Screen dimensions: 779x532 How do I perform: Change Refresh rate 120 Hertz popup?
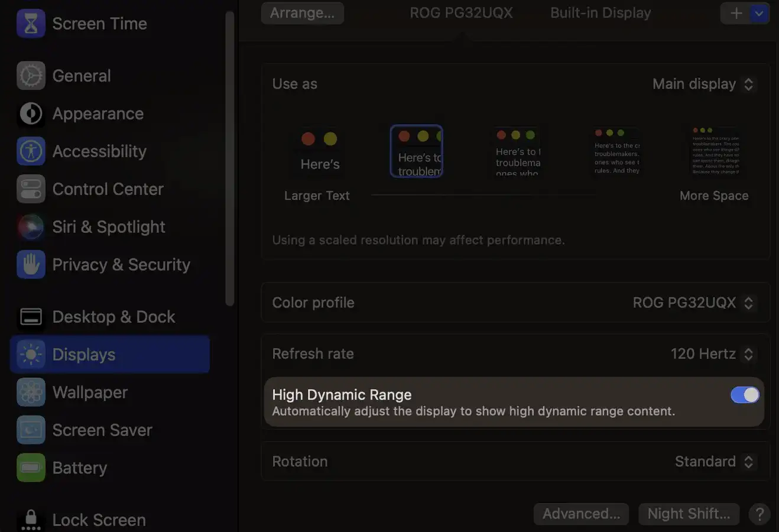coord(712,354)
